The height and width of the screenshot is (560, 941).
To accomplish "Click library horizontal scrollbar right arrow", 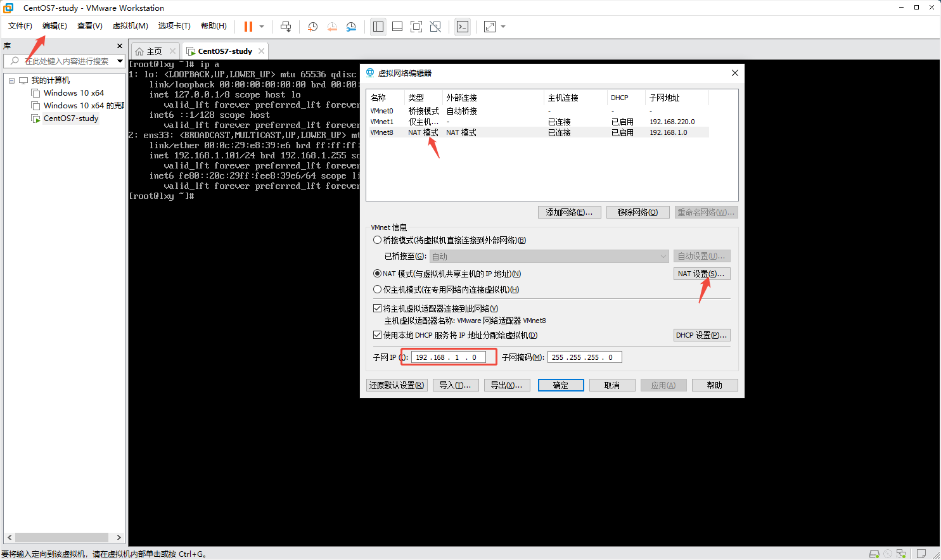I will coord(119,537).
